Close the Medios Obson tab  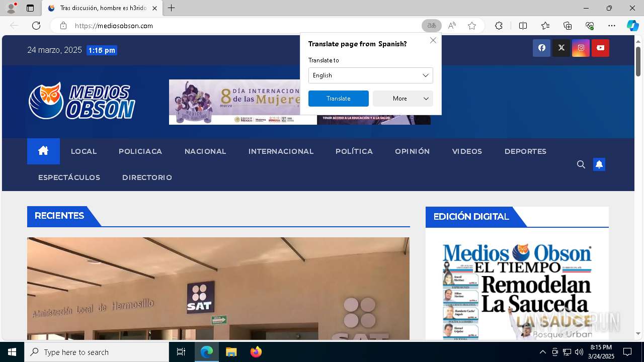(x=154, y=8)
